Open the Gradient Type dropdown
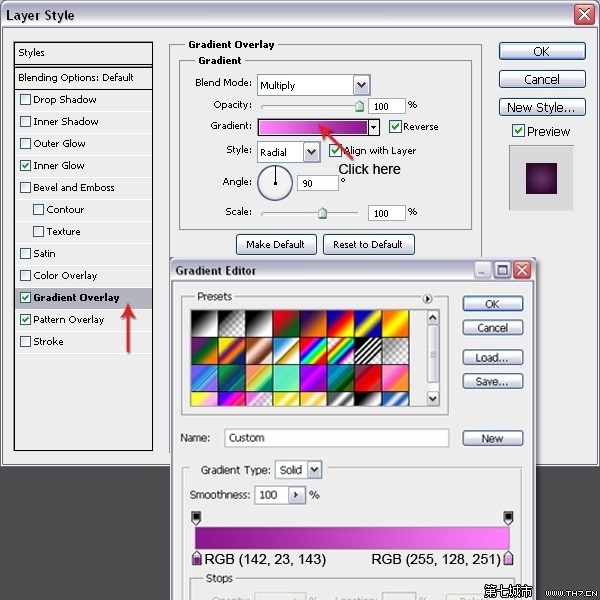The width and height of the screenshot is (600, 600). [314, 470]
